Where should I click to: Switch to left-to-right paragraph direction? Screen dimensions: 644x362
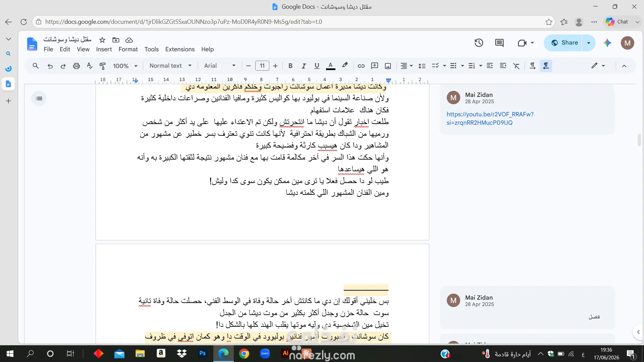pos(532,66)
